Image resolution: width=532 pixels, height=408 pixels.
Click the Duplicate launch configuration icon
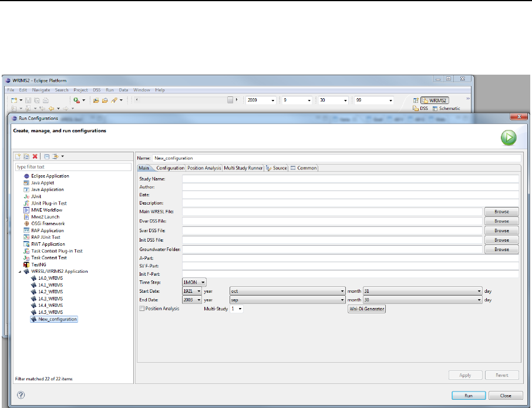tap(26, 156)
